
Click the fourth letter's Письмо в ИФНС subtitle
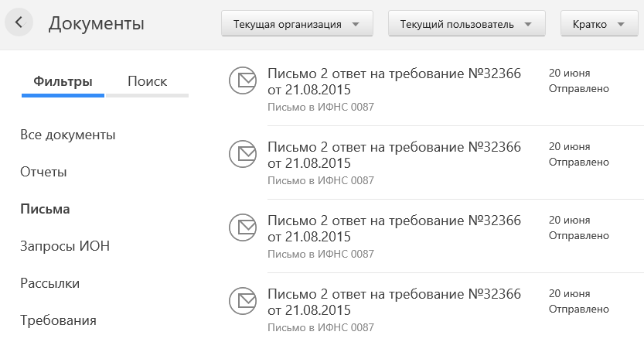pyautogui.click(x=321, y=327)
